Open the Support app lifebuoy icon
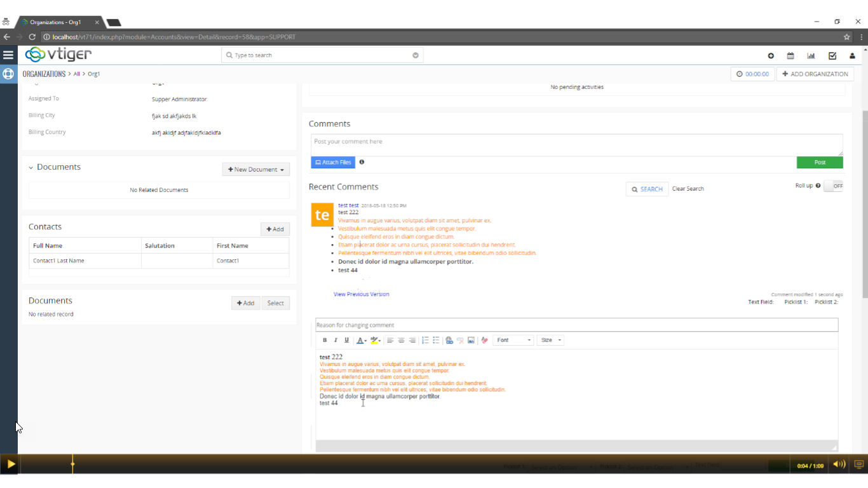This screenshot has width=868, height=488. tap(8, 74)
